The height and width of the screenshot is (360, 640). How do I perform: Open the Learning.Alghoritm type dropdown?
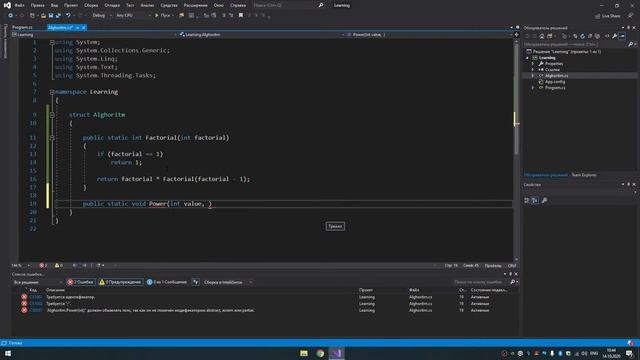coord(261,35)
